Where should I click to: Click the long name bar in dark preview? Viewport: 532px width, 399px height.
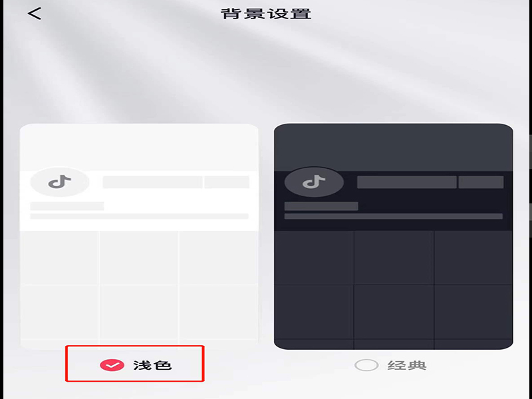point(407,182)
